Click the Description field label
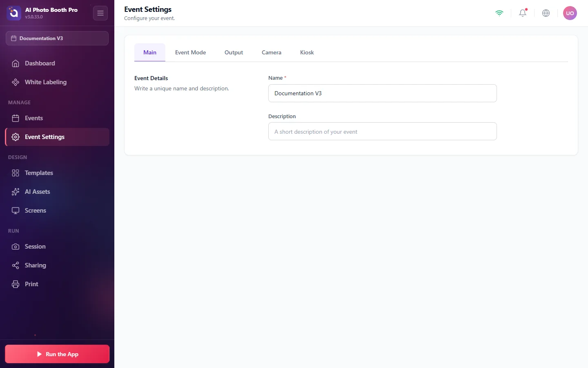This screenshot has height=368, width=588. (282, 116)
